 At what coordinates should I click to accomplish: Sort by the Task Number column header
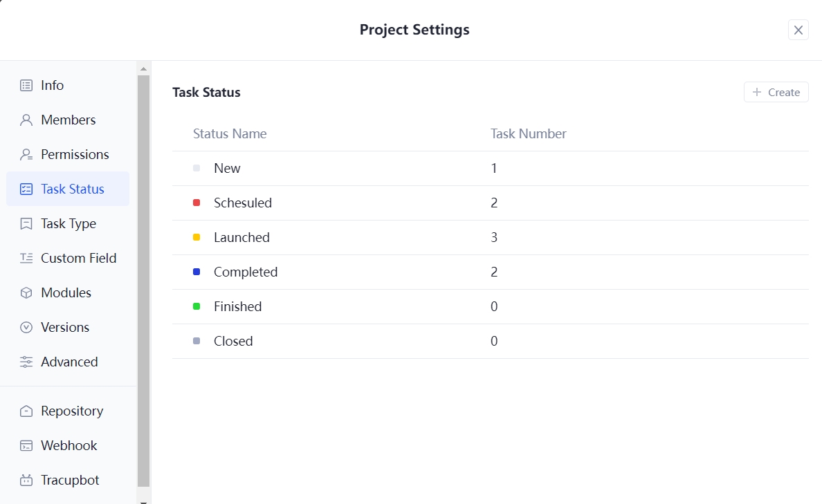(x=528, y=133)
